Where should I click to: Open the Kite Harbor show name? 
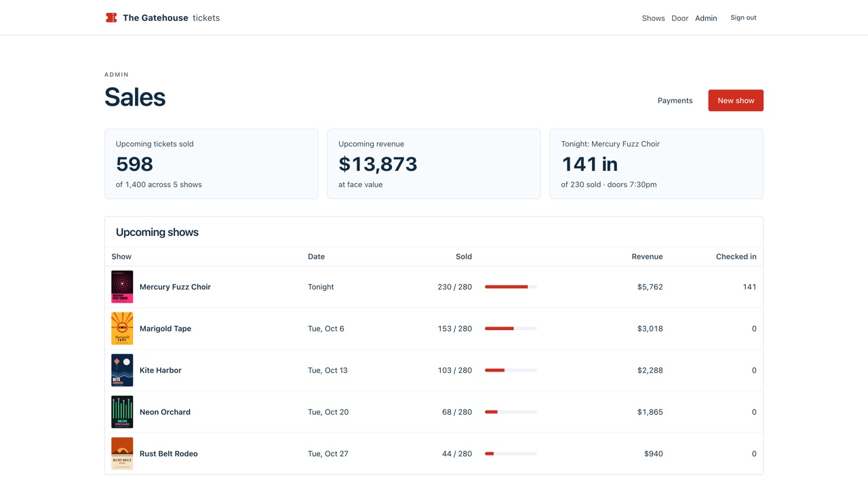coord(160,370)
